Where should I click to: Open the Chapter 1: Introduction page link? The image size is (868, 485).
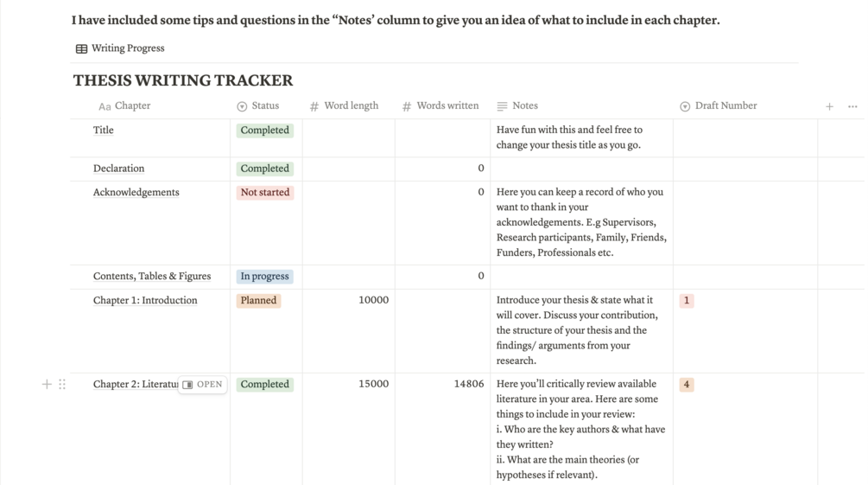tap(145, 301)
